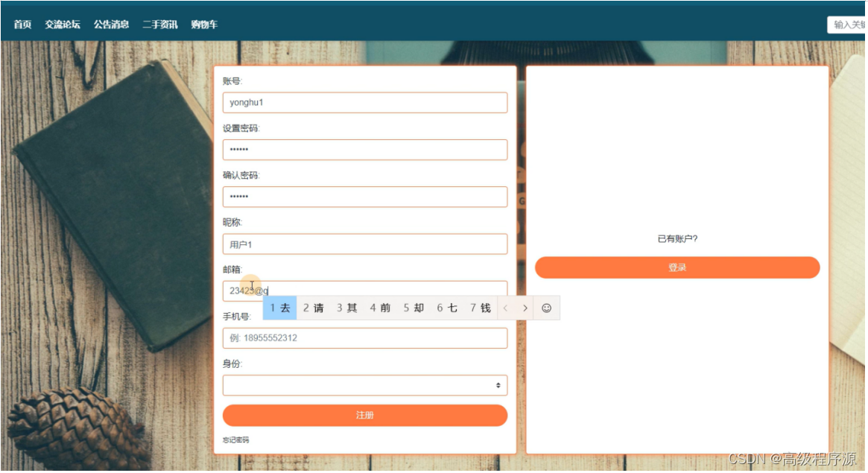Click the 注册 register button
Screen dimensions: 868x473
364,415
